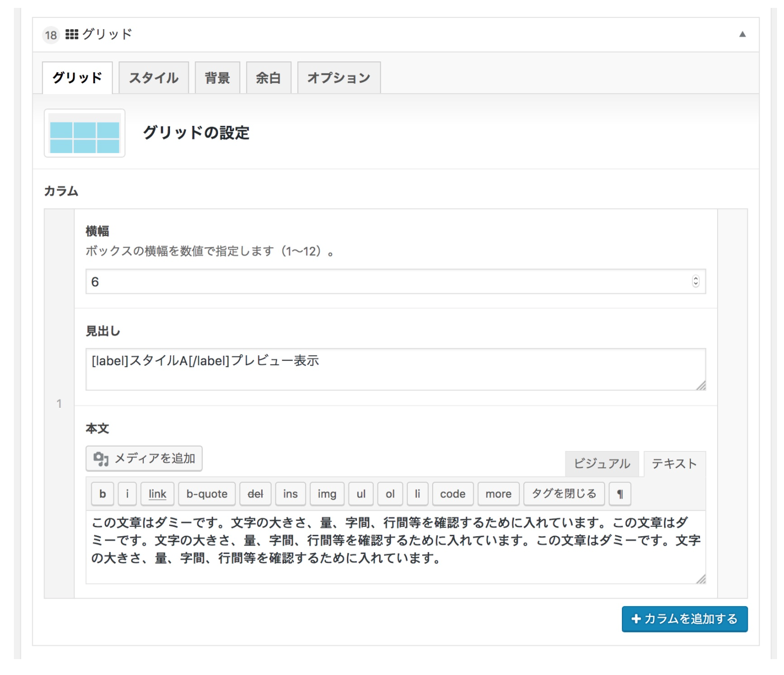
Task: Select the 余白 tab
Action: click(268, 78)
